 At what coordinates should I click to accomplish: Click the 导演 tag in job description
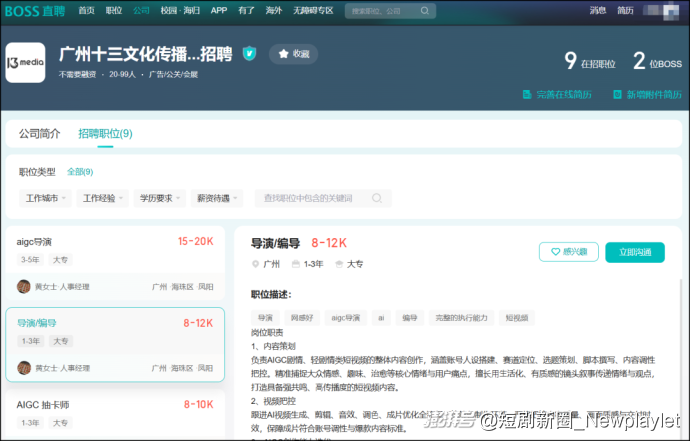click(265, 318)
